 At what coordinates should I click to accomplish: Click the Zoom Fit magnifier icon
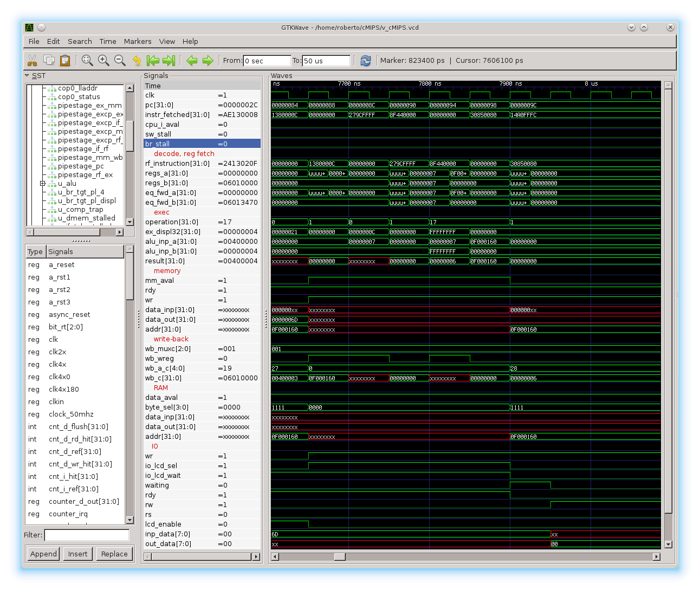tap(87, 60)
